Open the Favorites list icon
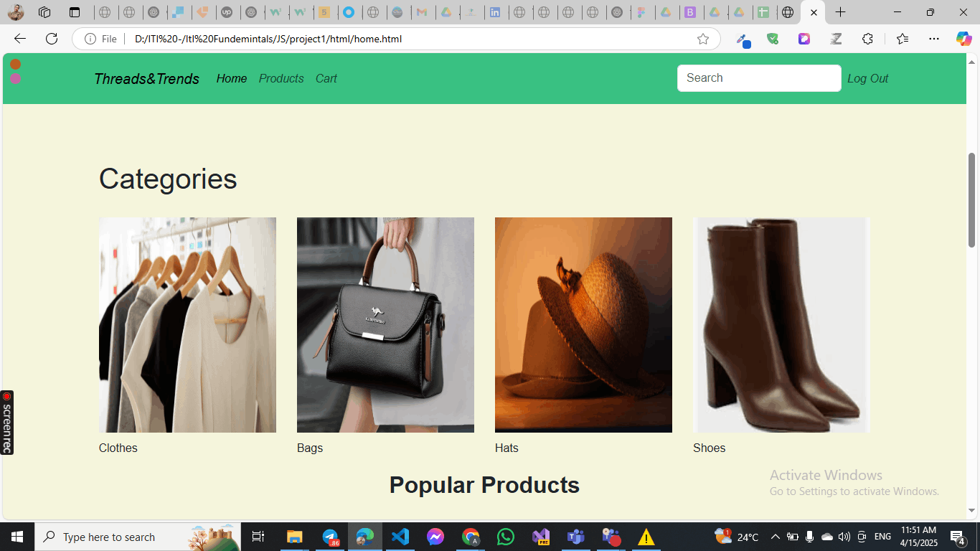The image size is (980, 551). point(903,39)
